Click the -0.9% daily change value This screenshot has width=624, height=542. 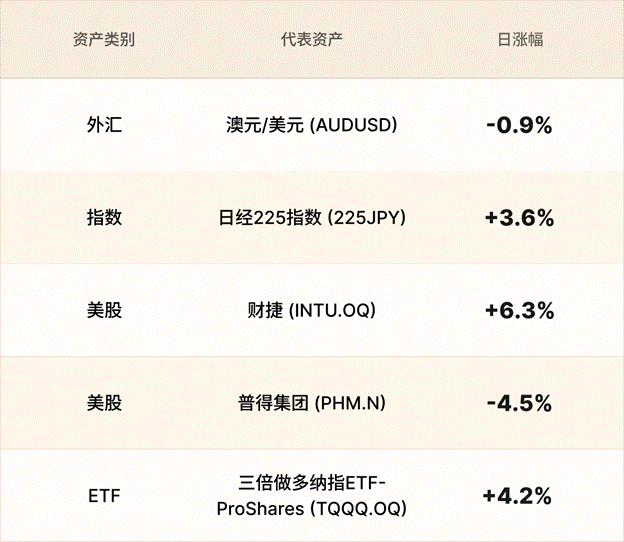tap(519, 125)
